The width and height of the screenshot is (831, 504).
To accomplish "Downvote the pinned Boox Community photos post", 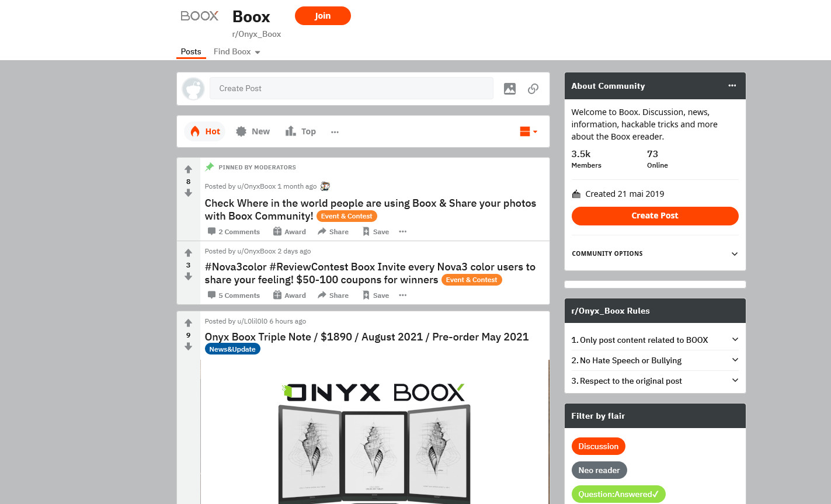I will (x=188, y=193).
